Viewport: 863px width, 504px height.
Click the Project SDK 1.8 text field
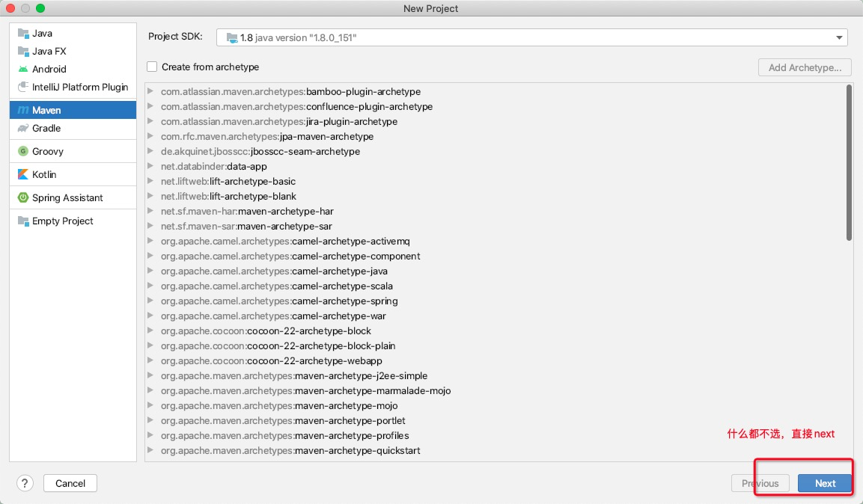[531, 37]
